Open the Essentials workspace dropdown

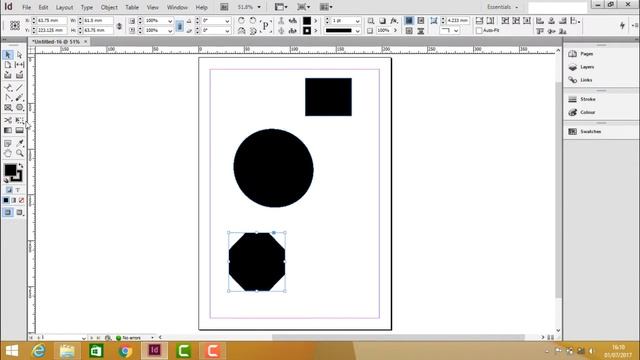pos(502,7)
